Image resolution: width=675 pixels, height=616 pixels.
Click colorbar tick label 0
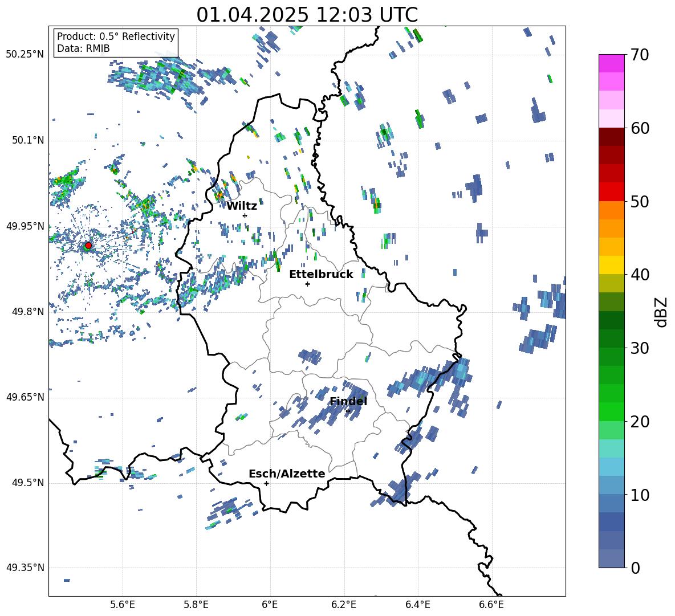coord(636,568)
